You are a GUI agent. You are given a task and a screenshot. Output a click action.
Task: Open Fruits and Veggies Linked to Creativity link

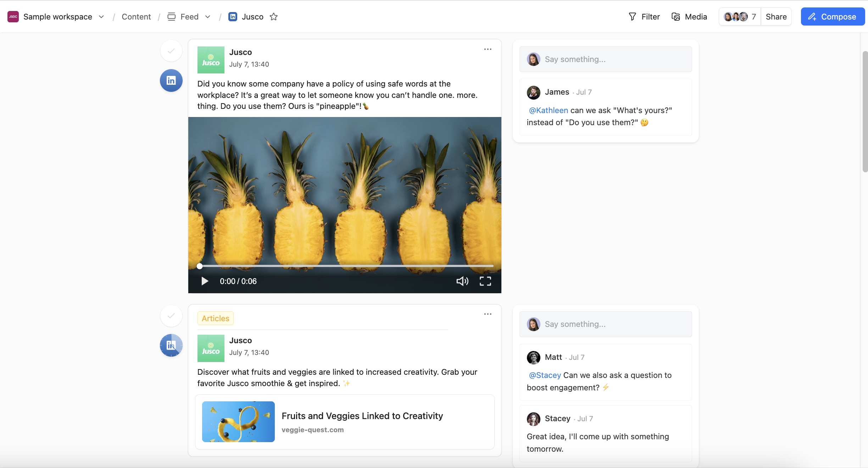(362, 416)
